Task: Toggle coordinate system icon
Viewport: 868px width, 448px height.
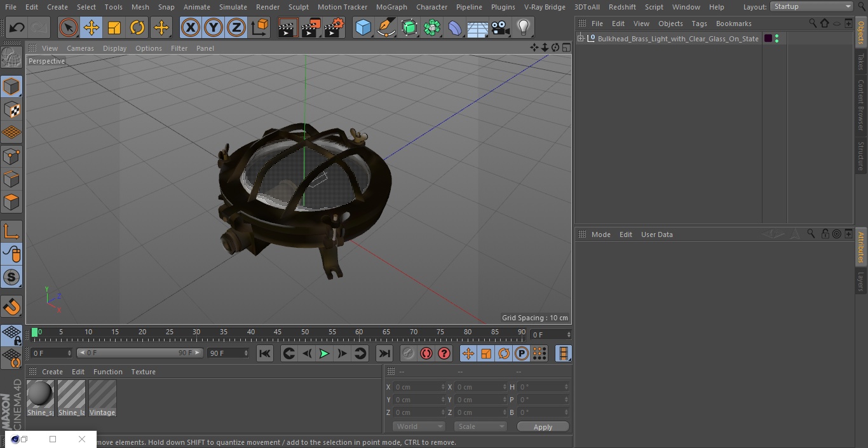Action: (260, 27)
